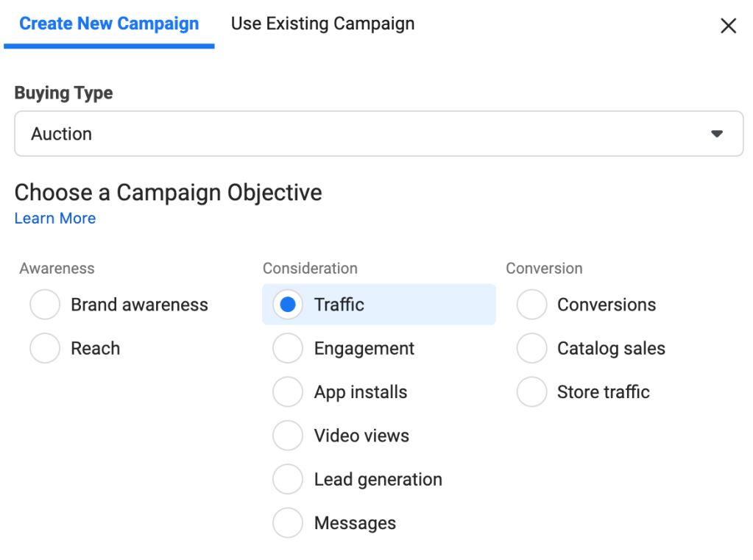Click the Brand awareness label text
Image resolution: width=753 pixels, height=560 pixels.
point(139,305)
